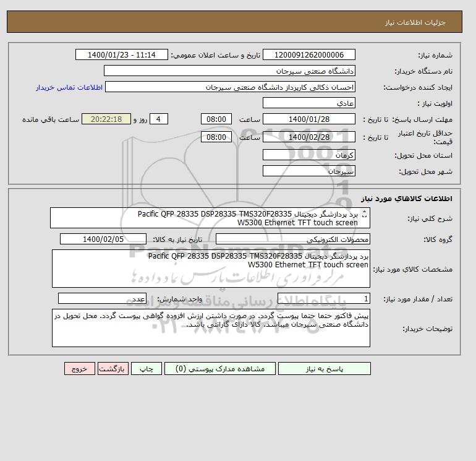Click the response deadline hour 08:00 field
Viewport: 476px width, 461px height.
point(216,119)
